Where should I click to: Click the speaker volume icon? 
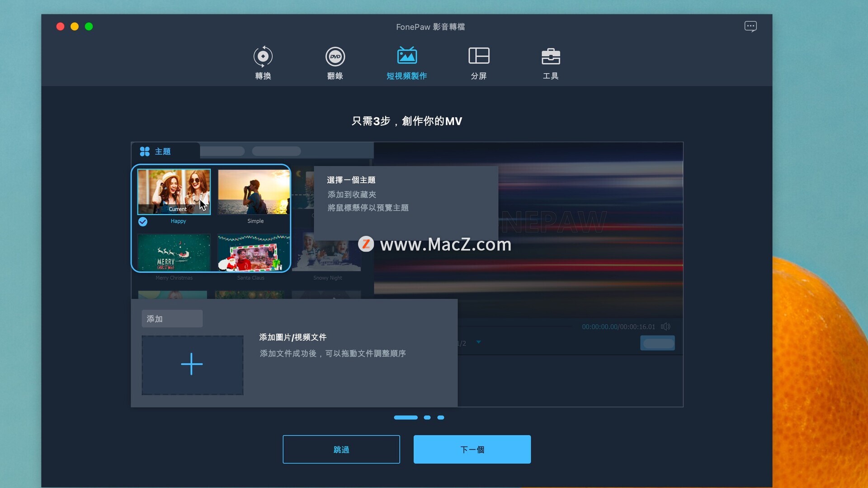pyautogui.click(x=665, y=326)
